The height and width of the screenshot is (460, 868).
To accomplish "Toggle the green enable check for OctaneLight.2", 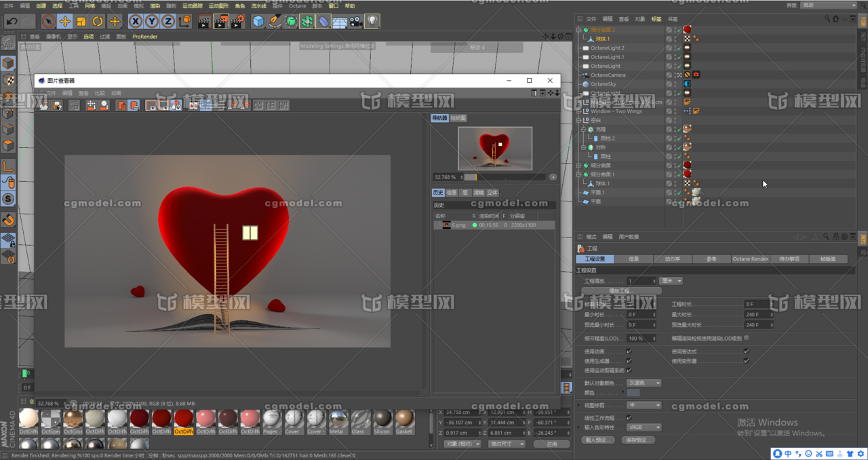I will click(x=678, y=48).
